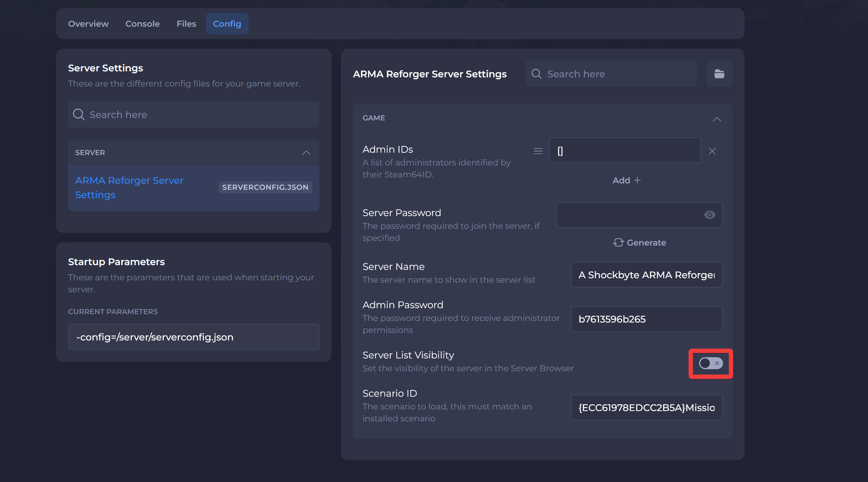The width and height of the screenshot is (868, 482).
Task: Collapse the SERVER section chevron
Action: pyautogui.click(x=306, y=153)
